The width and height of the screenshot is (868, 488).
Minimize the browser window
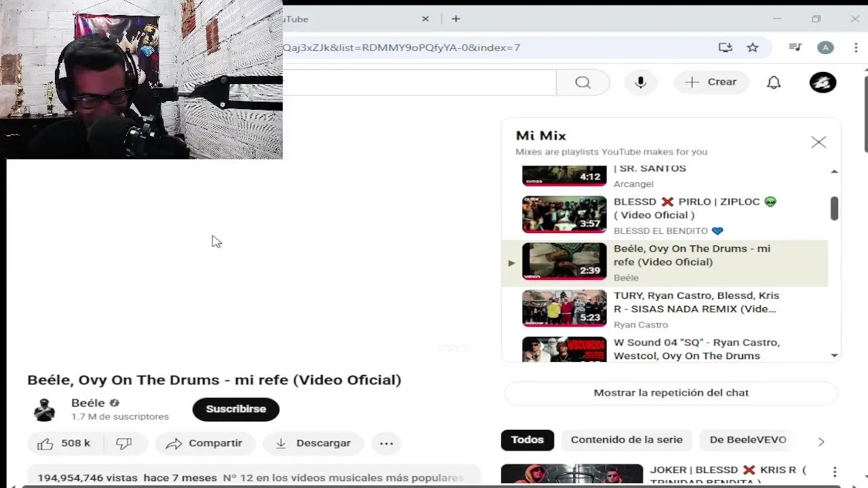(777, 19)
